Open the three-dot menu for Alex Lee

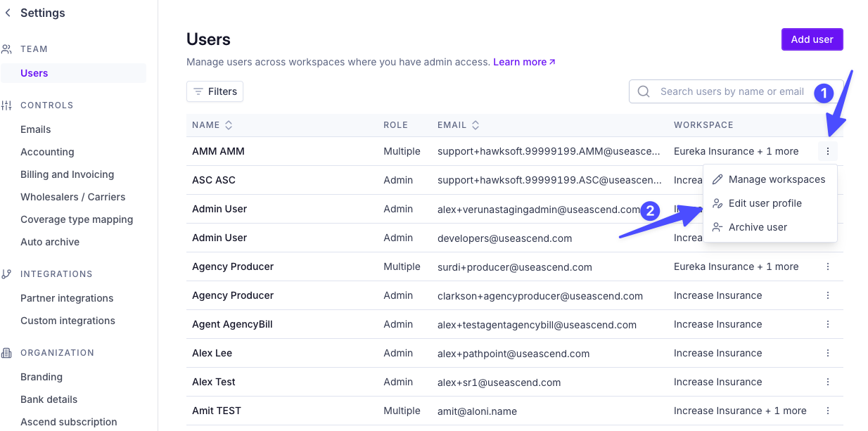pos(828,353)
